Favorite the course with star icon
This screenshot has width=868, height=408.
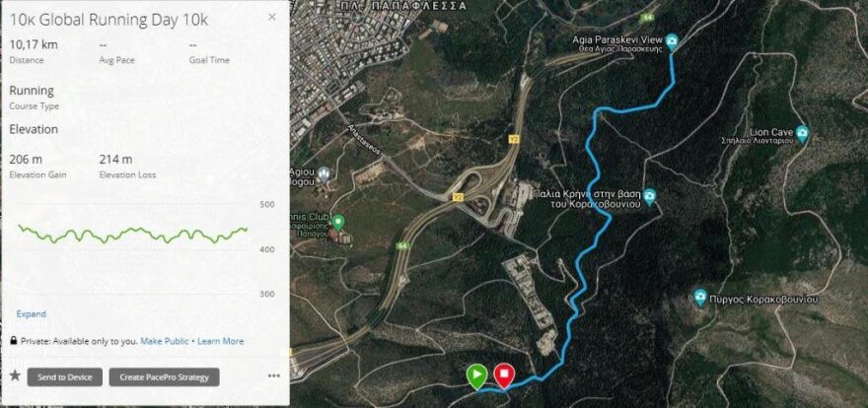15,375
